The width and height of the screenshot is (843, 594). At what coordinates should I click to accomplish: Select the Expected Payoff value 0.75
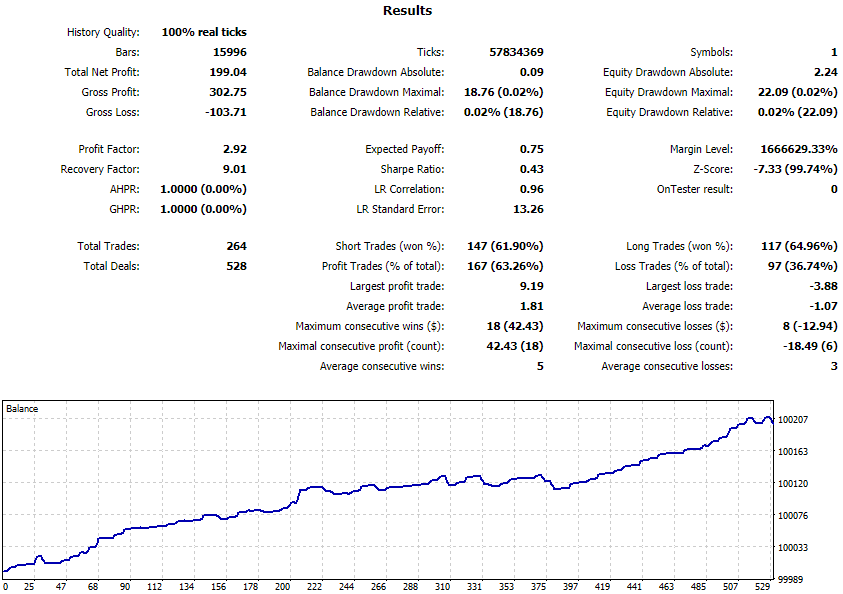pyautogui.click(x=532, y=149)
